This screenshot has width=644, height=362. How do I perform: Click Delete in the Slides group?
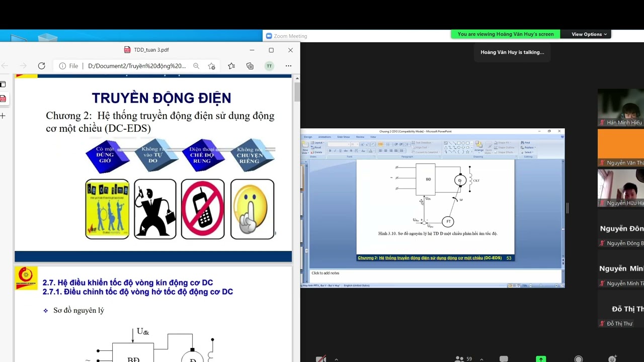pos(317,152)
